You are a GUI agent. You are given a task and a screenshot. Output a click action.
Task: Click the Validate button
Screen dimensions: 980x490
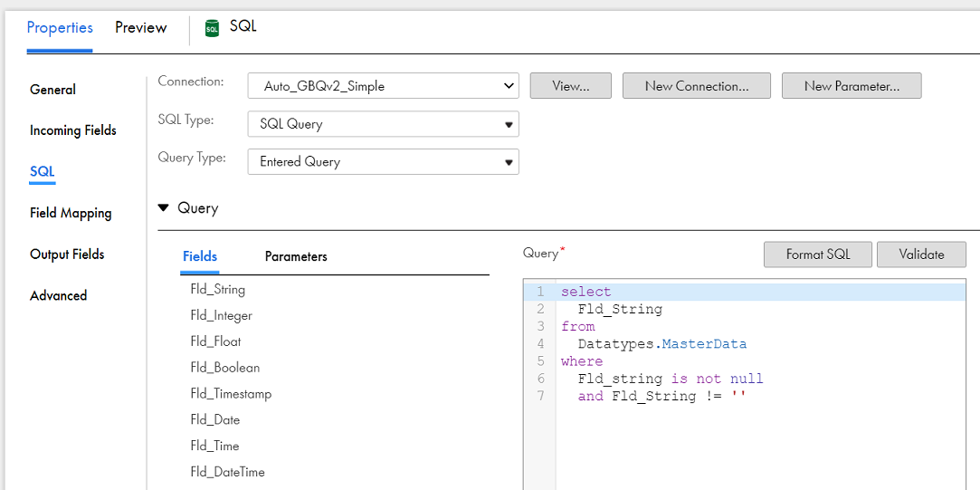click(921, 255)
